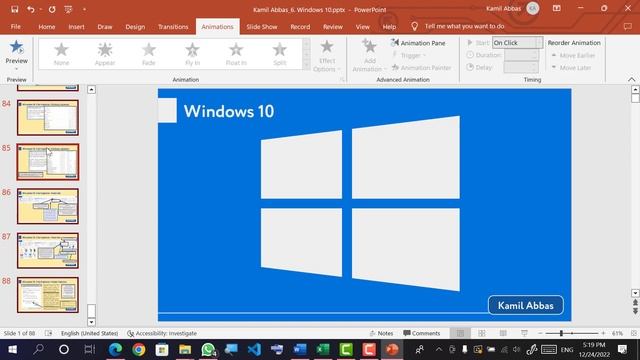Viewport: 640px width, 360px height.
Task: Click the zoom slider handle
Action: (561, 333)
